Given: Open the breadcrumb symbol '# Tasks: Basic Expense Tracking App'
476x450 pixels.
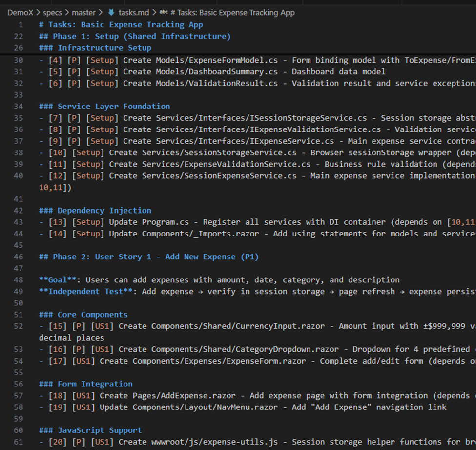Looking at the screenshot, I should [x=232, y=12].
